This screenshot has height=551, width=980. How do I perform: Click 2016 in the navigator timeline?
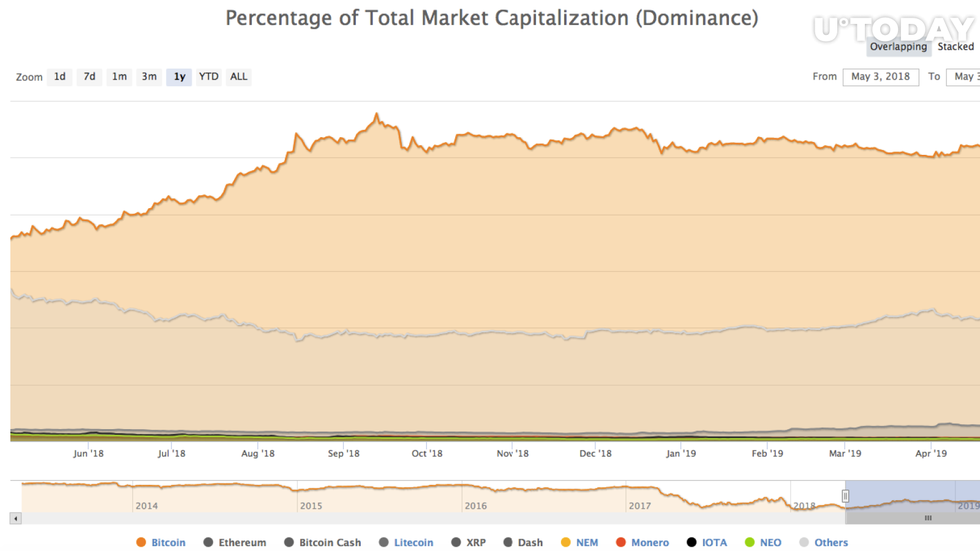coord(475,506)
